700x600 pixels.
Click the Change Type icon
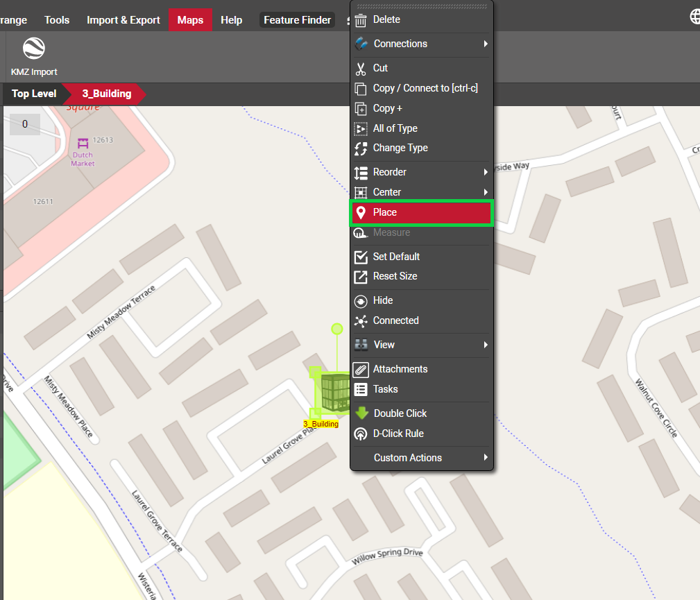coord(361,148)
